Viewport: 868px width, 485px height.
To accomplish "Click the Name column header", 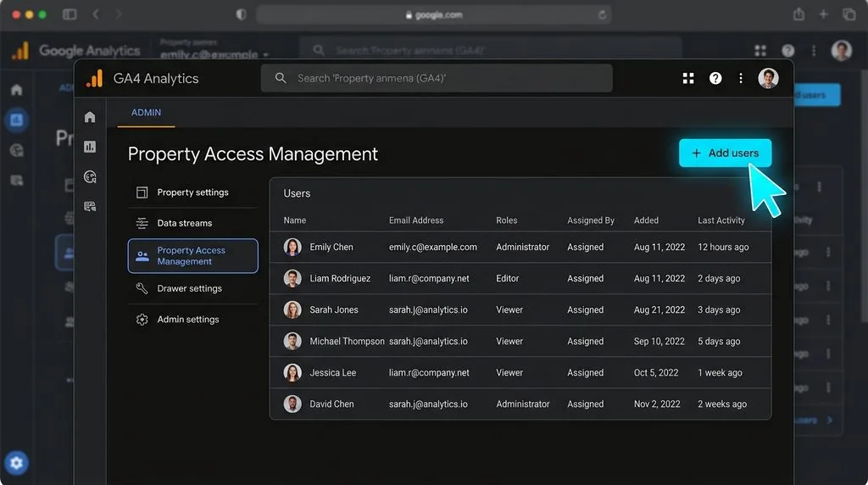I will (294, 220).
